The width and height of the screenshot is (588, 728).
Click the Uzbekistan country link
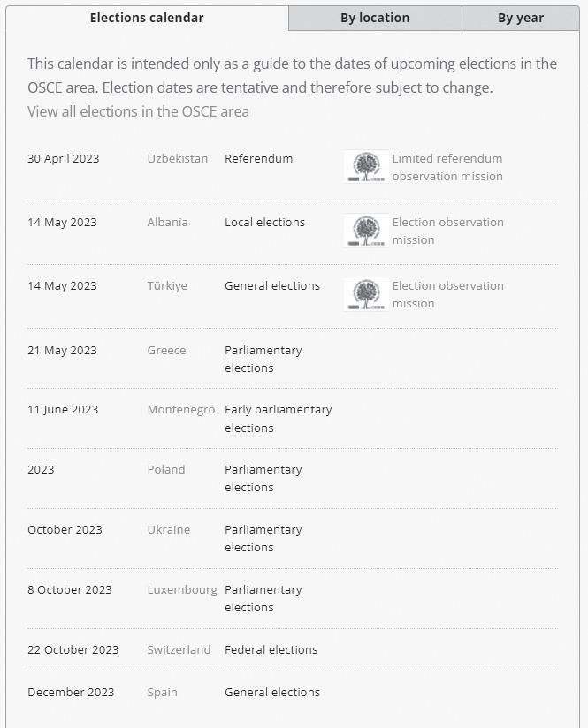tap(178, 159)
